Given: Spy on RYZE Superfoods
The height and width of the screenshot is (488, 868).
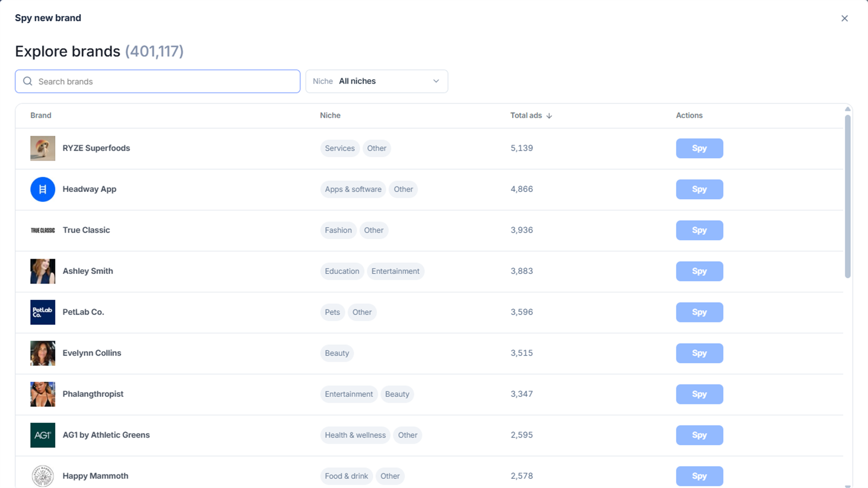Looking at the screenshot, I should 699,148.
